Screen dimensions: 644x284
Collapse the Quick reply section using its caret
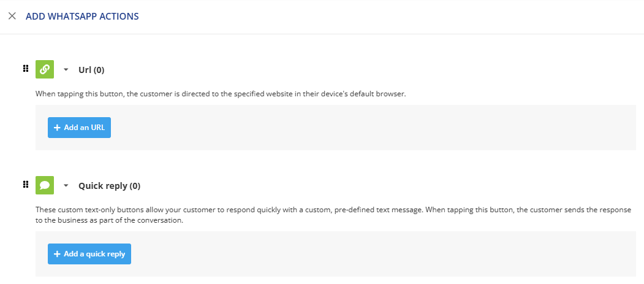point(66,186)
